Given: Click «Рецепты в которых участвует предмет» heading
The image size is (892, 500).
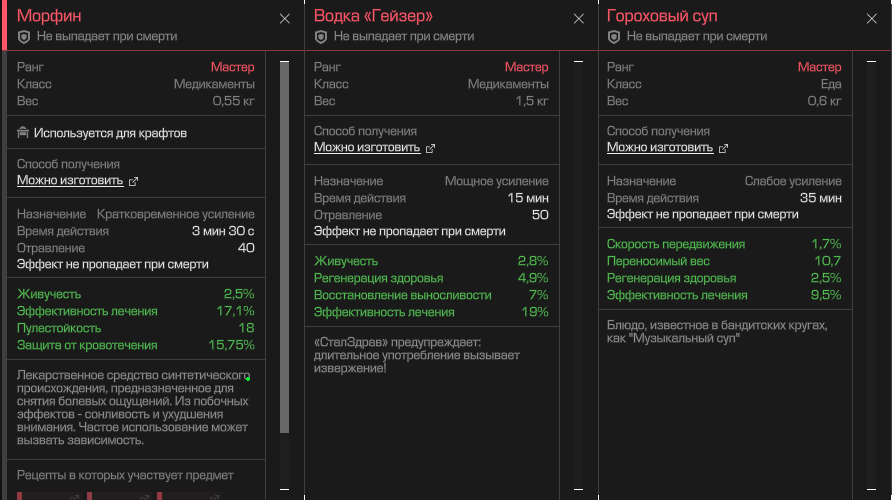Looking at the screenshot, I should pyautogui.click(x=125, y=475).
